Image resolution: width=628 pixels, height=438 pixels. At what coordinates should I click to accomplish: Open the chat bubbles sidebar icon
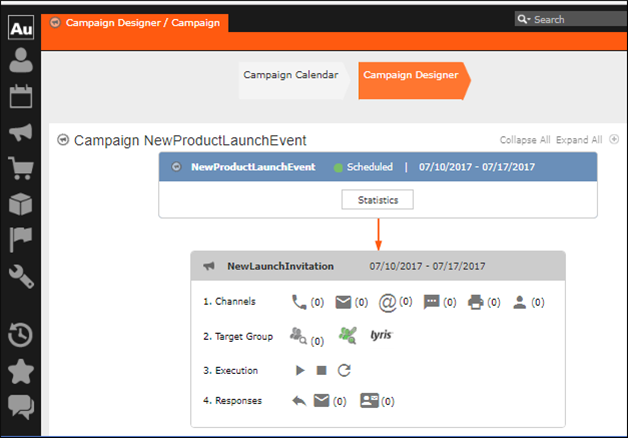[x=21, y=407]
